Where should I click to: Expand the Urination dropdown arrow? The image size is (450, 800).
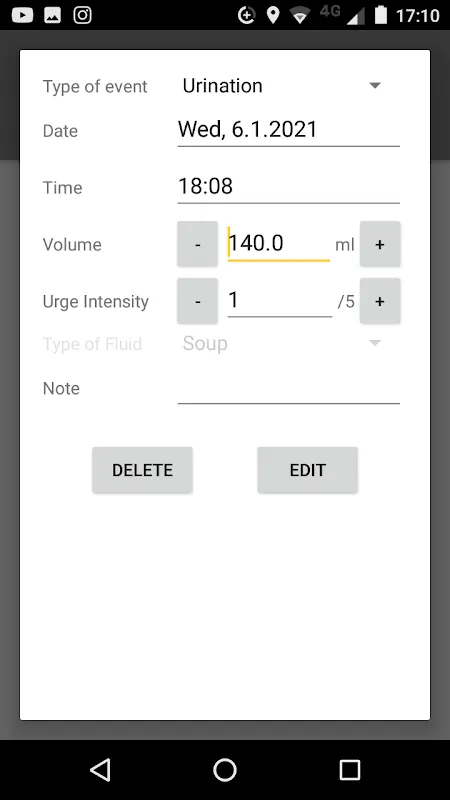[x=375, y=86]
